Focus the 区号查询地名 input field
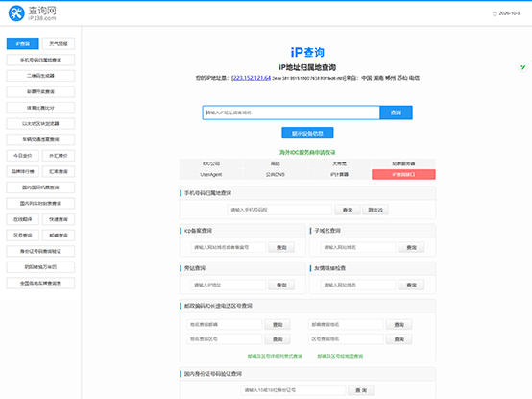This screenshot has height=399, width=532. pyautogui.click(x=346, y=339)
